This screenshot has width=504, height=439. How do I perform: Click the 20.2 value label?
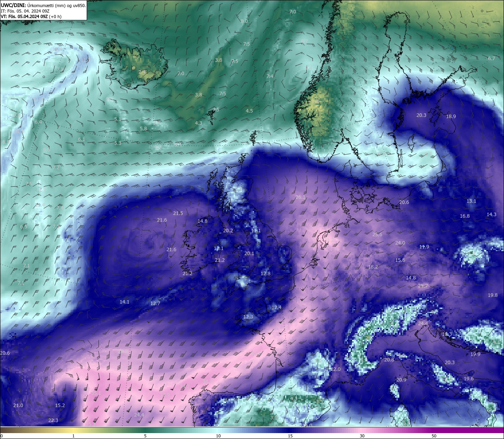[228, 231]
